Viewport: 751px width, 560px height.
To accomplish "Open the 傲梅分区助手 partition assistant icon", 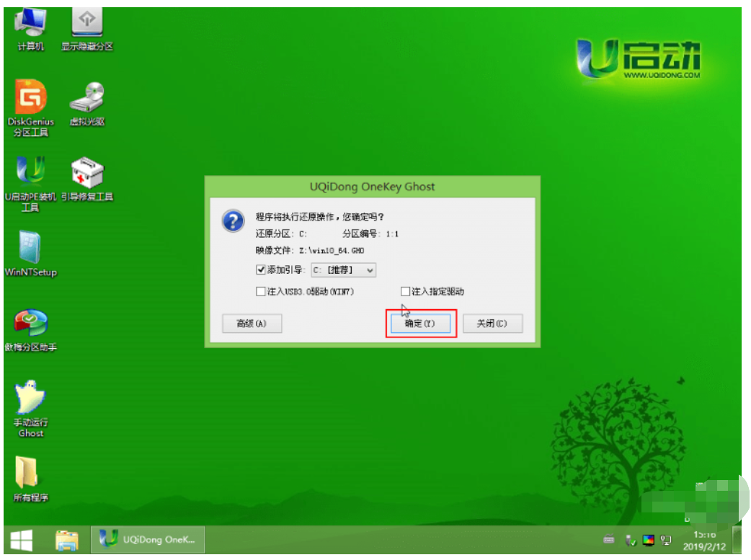I will 30,324.
